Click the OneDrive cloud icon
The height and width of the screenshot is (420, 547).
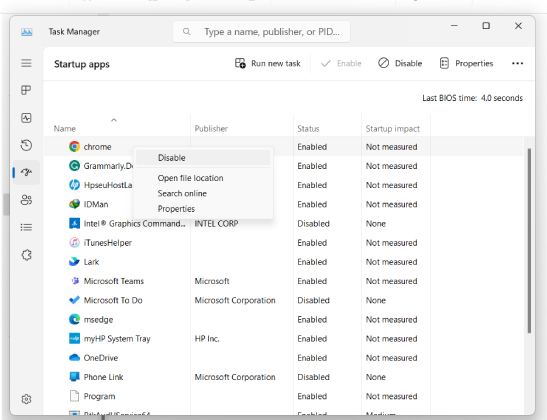point(74,358)
